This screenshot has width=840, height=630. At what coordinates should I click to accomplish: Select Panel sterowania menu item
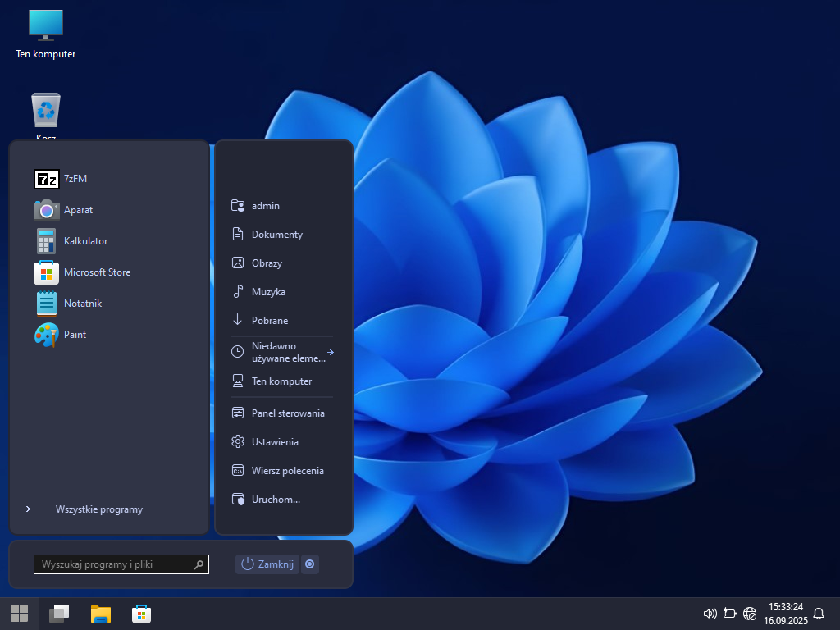click(x=287, y=413)
